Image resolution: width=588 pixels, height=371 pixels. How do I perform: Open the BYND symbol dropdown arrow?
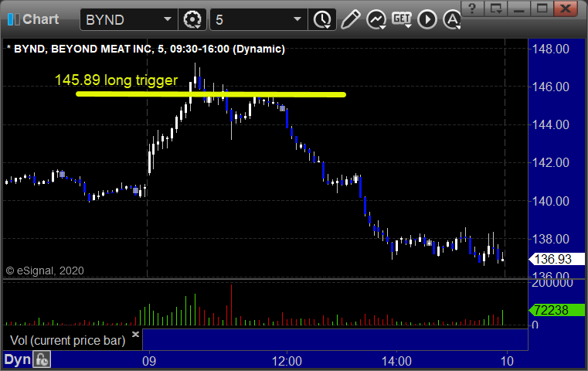pos(167,19)
